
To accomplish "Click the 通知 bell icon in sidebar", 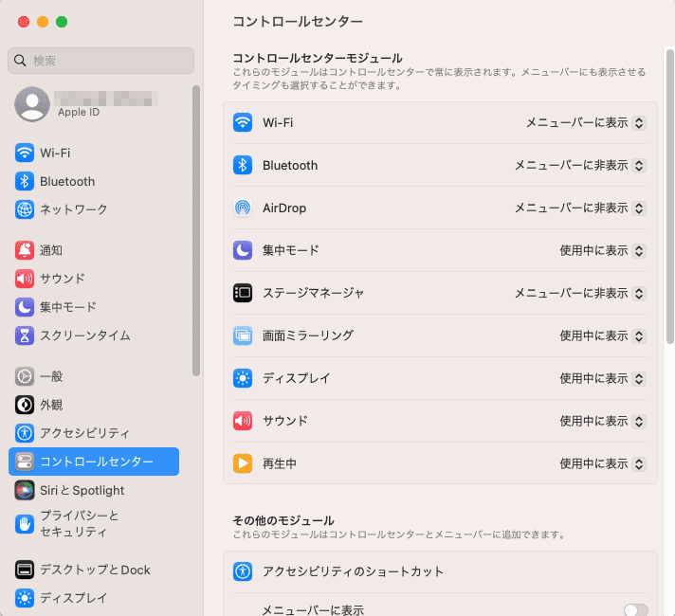I will pos(25,250).
